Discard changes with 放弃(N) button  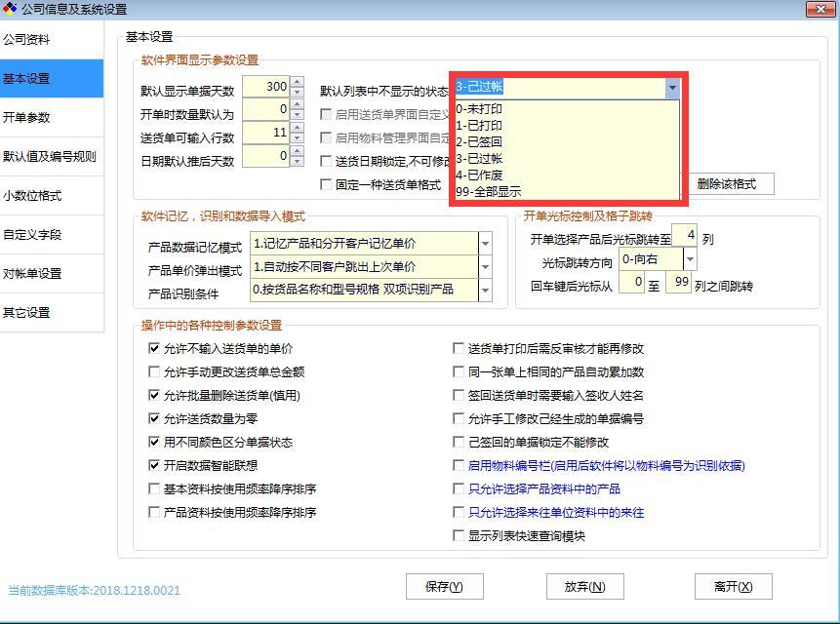point(585,587)
